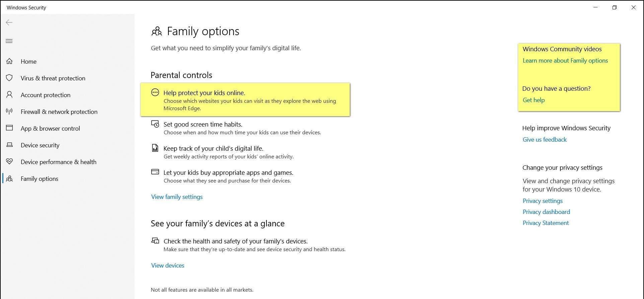
Task: Click the Family options people icon in sidebar
Action: (x=9, y=178)
